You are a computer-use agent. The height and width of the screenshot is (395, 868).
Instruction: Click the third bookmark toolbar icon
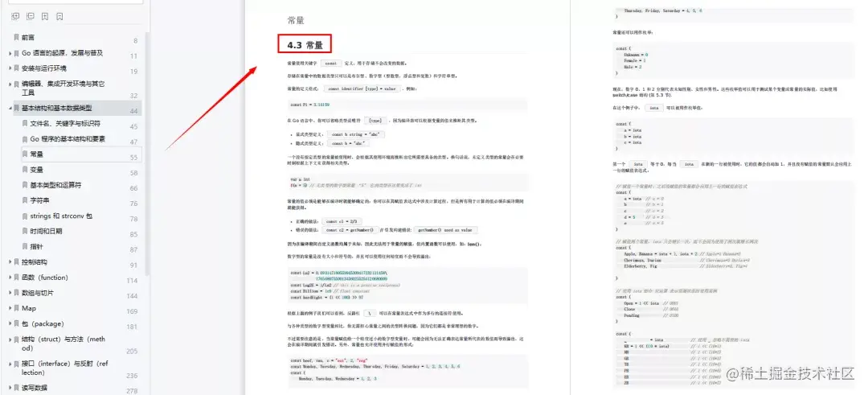click(x=45, y=17)
